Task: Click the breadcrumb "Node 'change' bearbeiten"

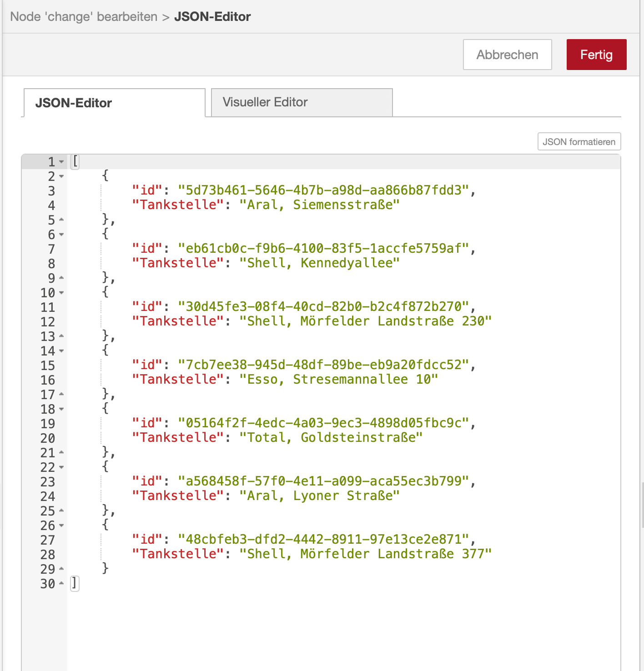Action: tap(84, 17)
